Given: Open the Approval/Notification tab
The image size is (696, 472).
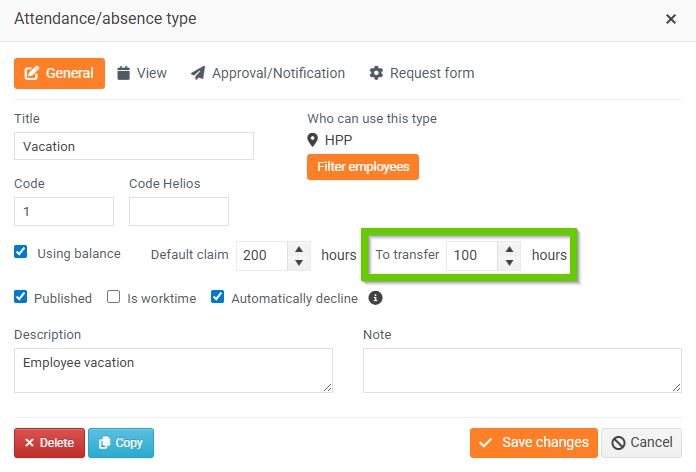Looking at the screenshot, I should point(268,73).
